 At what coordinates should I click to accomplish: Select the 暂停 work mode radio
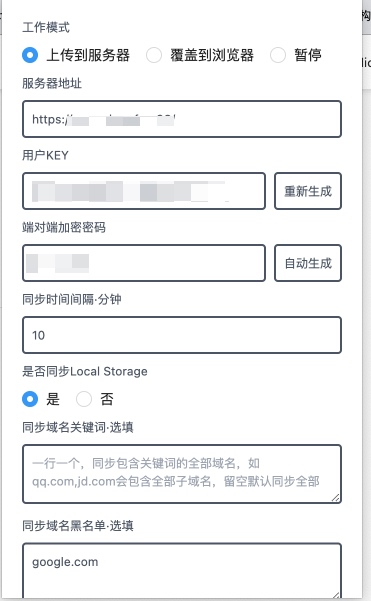coord(278,55)
